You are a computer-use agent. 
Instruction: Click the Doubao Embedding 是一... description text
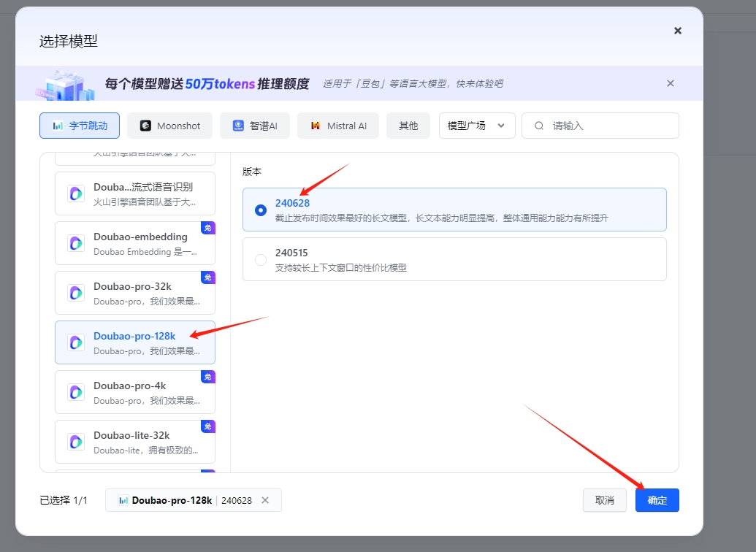pyautogui.click(x=145, y=252)
